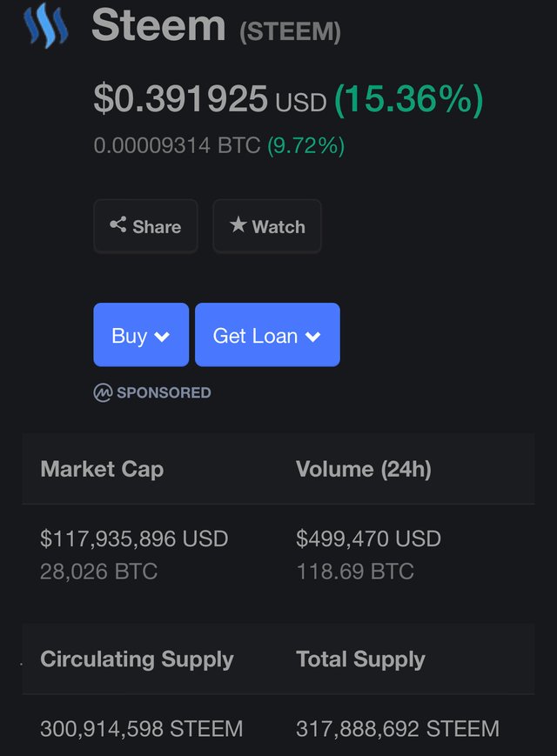The width and height of the screenshot is (557, 756).
Task: Open the Buy button
Action: (x=141, y=335)
